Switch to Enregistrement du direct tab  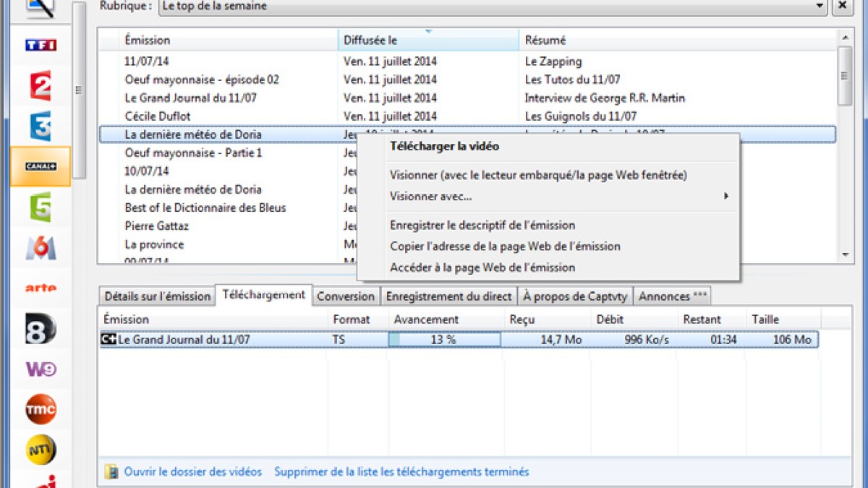[448, 296]
